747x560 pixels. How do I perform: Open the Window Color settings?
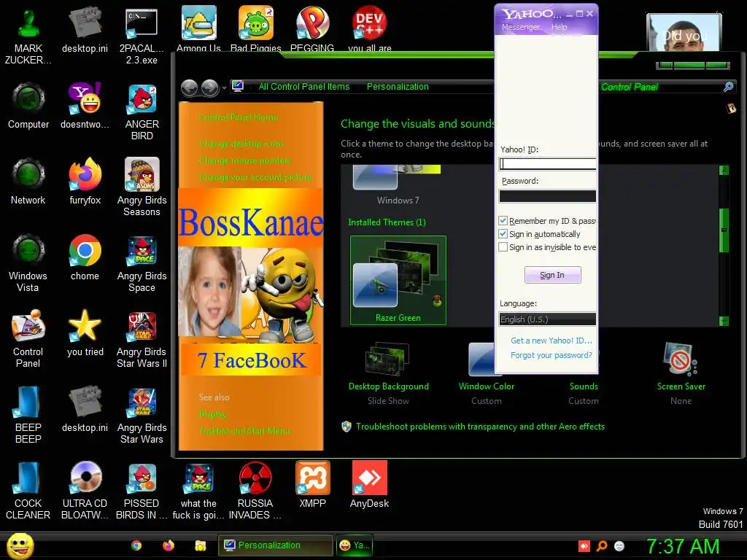pos(486,373)
